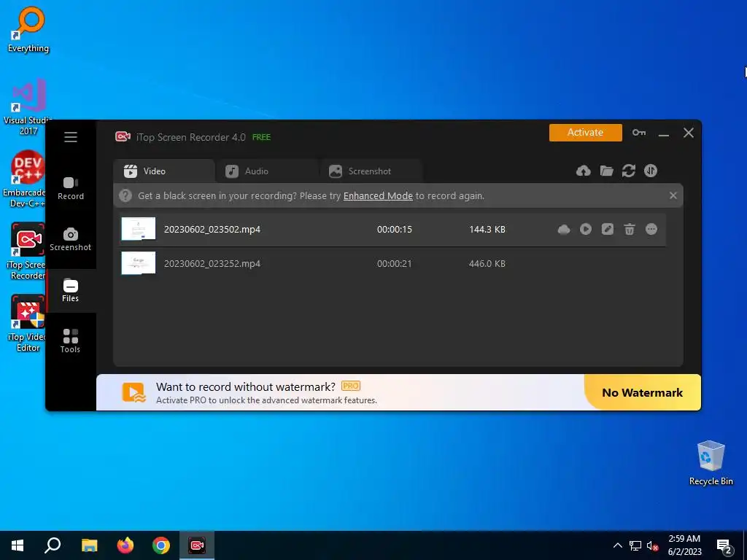Click the Want to record without watermark banner text
Viewport: 747px width, 560px height.
[x=246, y=386]
